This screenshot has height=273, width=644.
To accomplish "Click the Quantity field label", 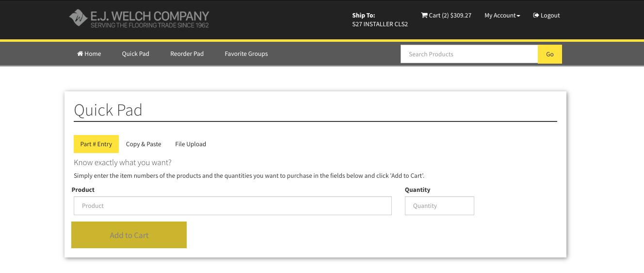I will tap(418, 189).
